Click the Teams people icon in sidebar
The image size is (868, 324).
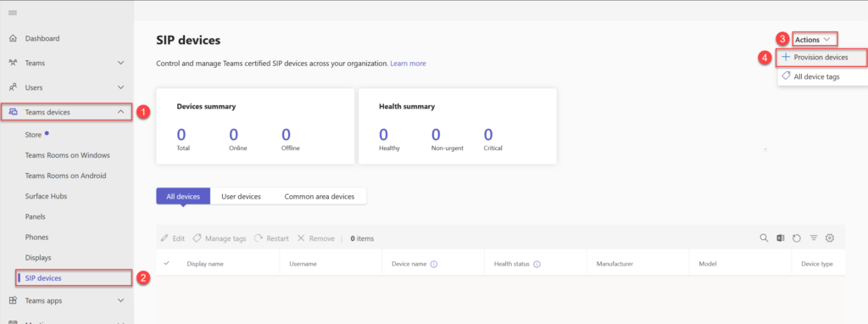coord(14,63)
